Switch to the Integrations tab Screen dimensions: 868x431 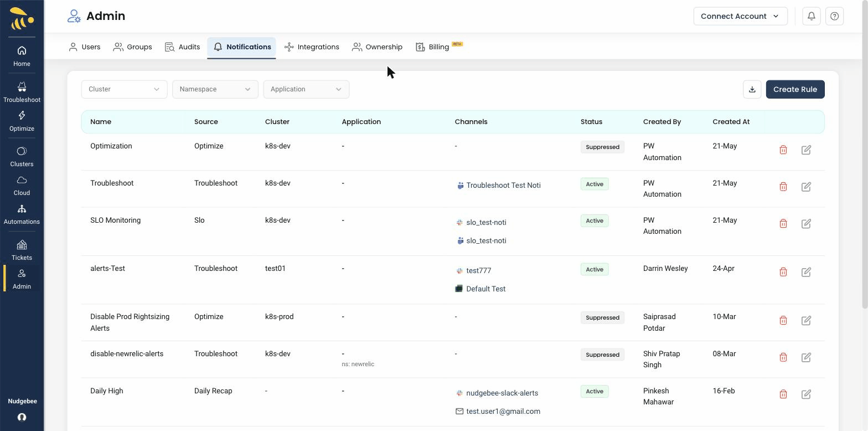point(312,47)
